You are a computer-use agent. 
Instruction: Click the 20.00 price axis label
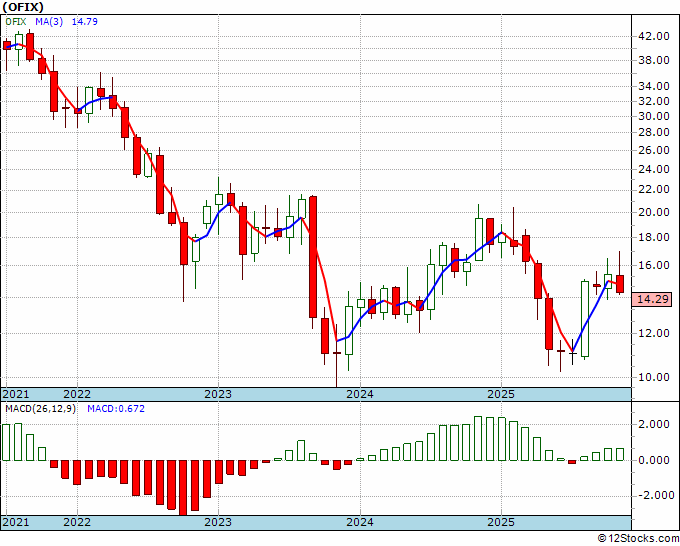click(654, 212)
